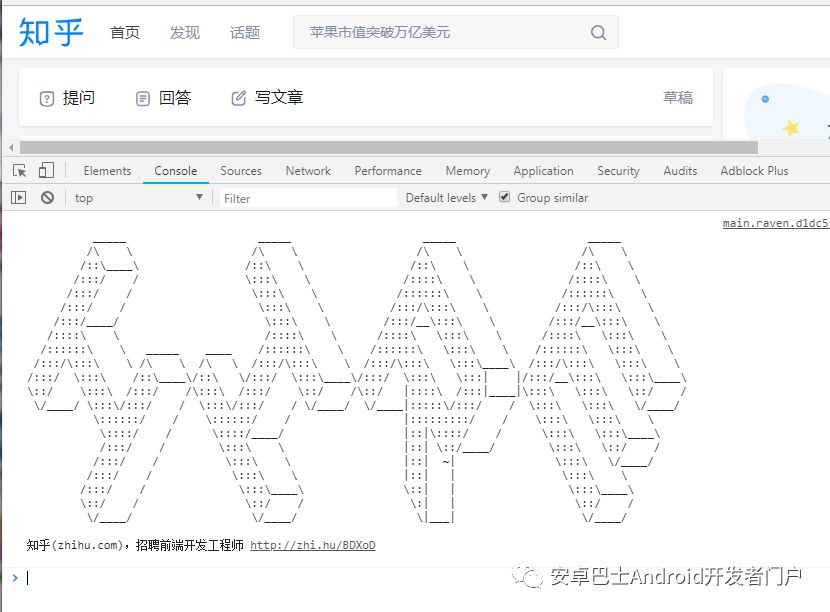Toggle the Group similar checkbox
The width and height of the screenshot is (830, 612).
(504, 197)
